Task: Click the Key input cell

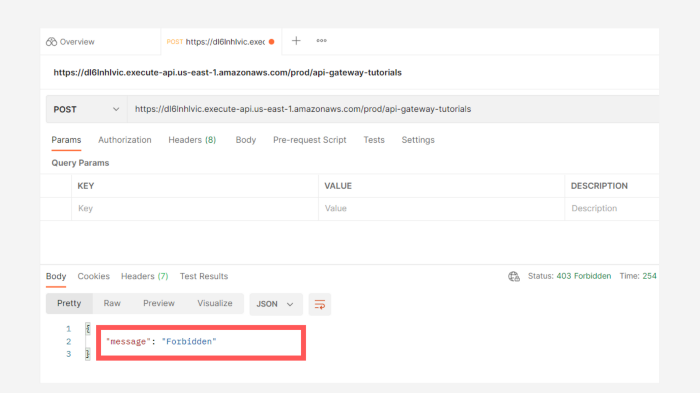Action: point(195,209)
